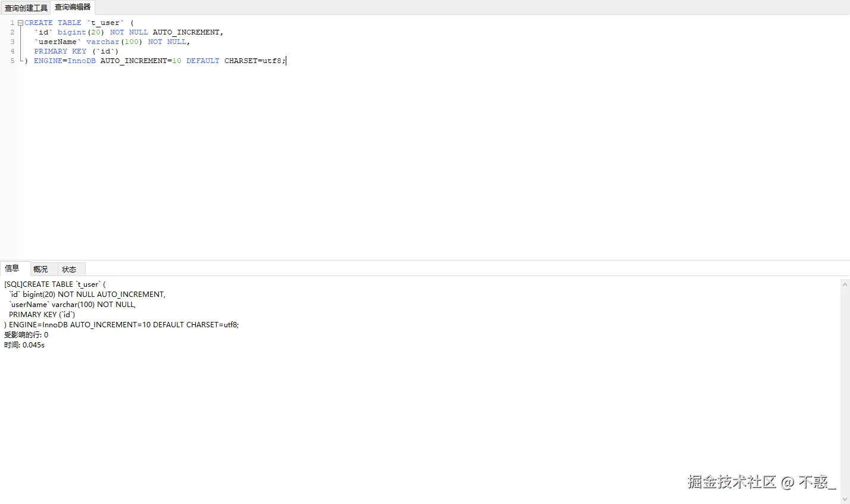This screenshot has width=850, height=504.
Task: Click the [SQL]CREATE TABLE output line
Action: pos(55,284)
